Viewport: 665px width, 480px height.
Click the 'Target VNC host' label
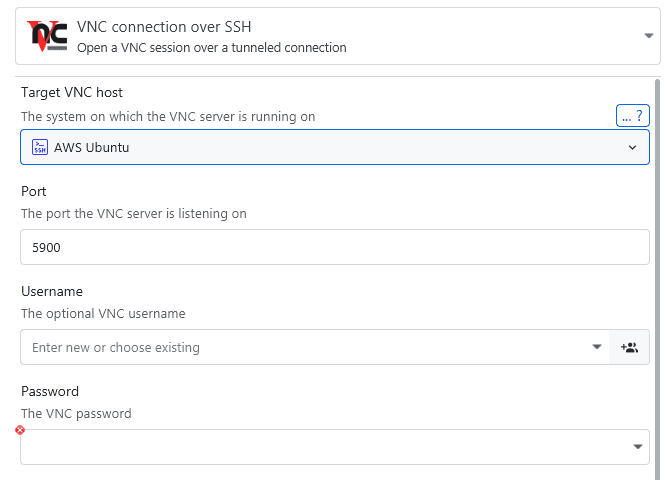[72, 92]
